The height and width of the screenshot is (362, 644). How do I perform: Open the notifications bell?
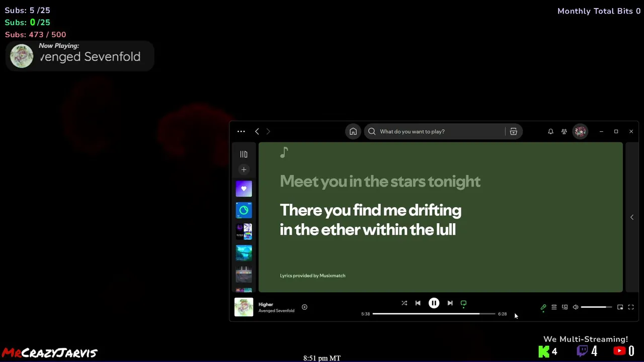550,132
